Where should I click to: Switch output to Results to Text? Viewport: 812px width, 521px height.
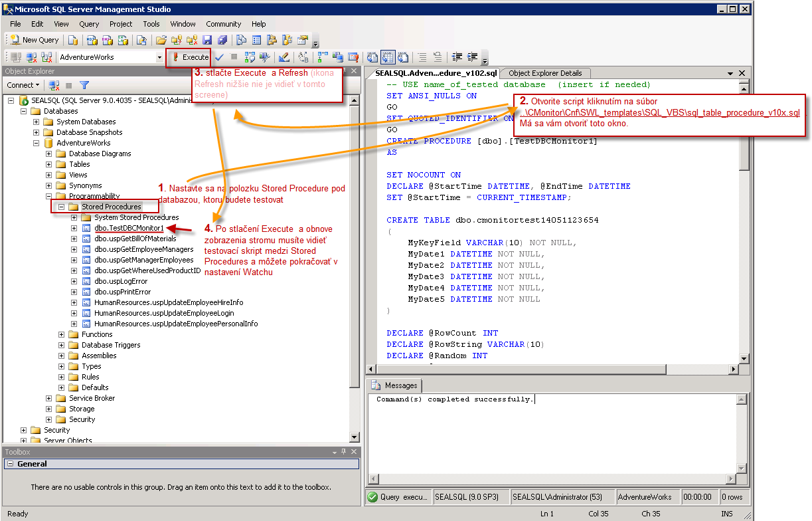click(x=372, y=57)
